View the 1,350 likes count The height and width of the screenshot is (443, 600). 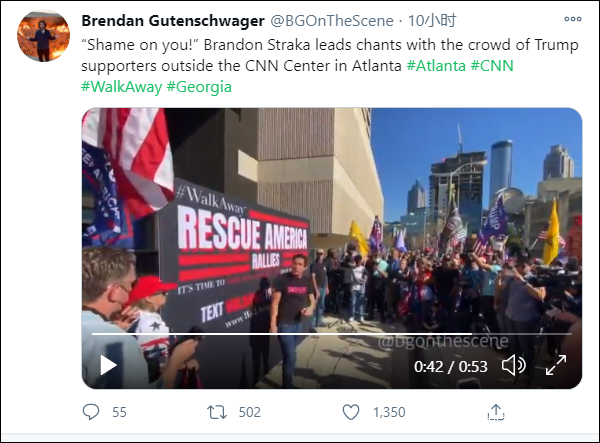tap(389, 412)
